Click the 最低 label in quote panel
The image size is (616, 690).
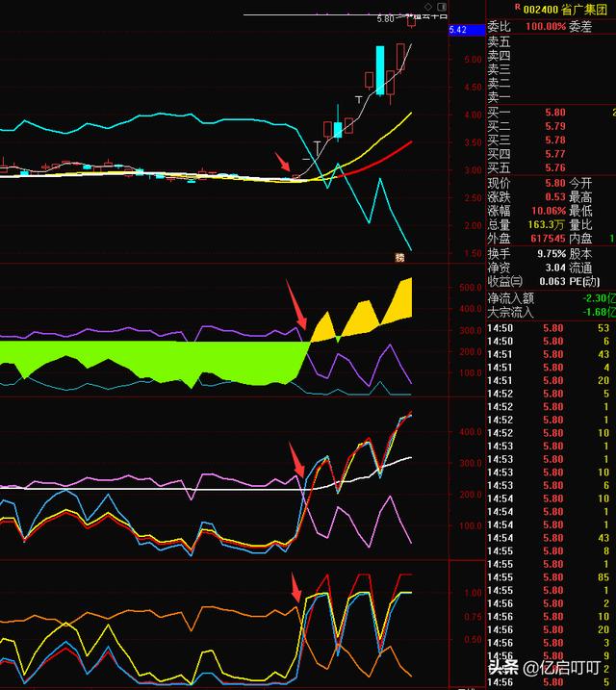[580, 211]
